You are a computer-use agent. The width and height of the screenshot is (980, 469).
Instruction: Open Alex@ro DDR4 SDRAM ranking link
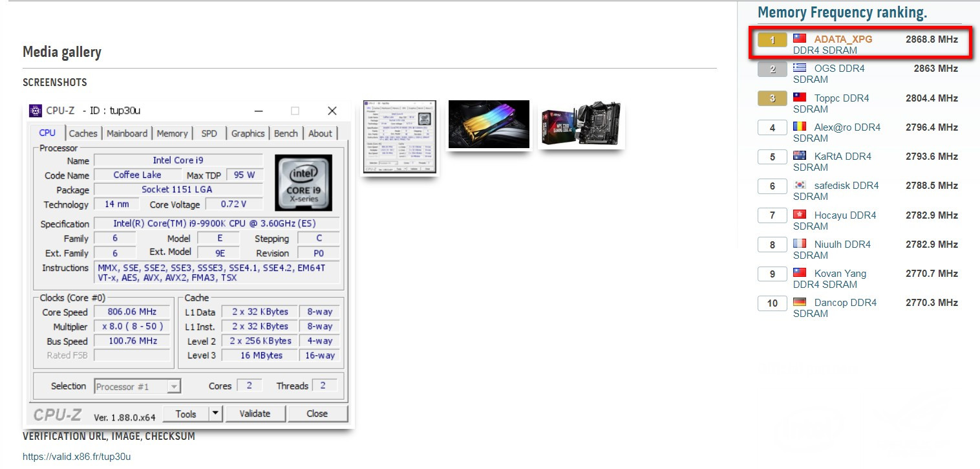(x=837, y=133)
